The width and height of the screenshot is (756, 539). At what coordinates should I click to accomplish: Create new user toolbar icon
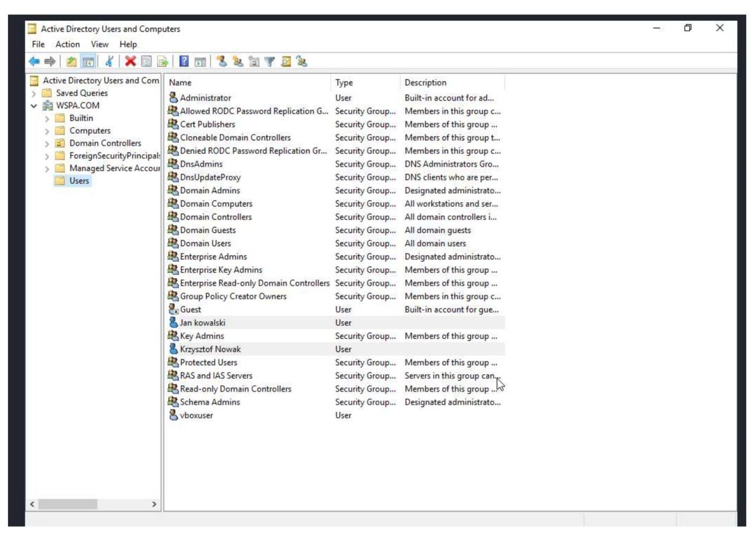click(222, 62)
